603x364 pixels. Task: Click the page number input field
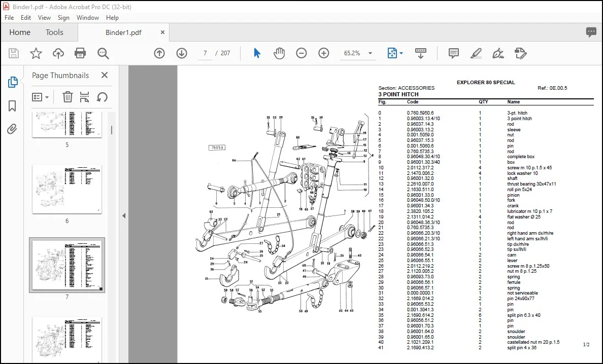[205, 53]
